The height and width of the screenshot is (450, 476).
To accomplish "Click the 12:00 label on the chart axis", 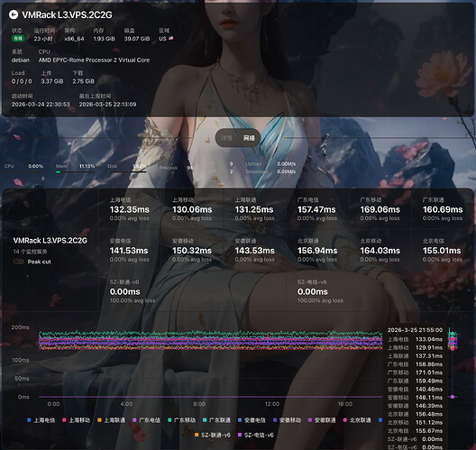I will [272, 404].
